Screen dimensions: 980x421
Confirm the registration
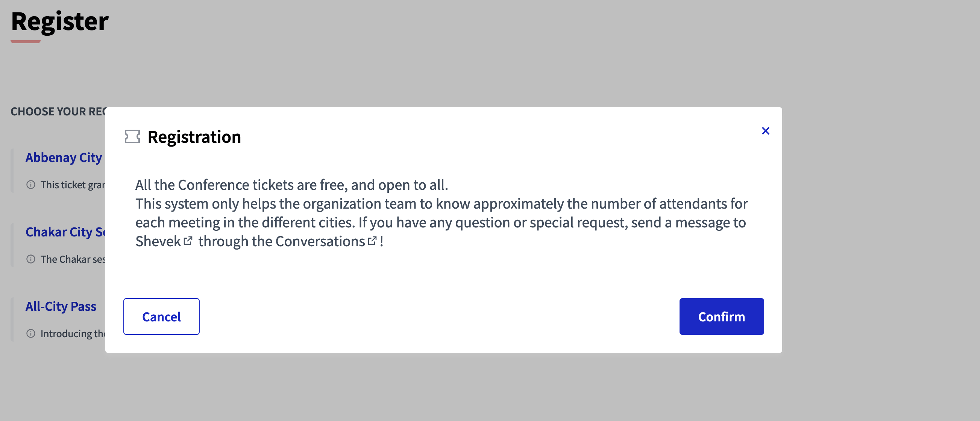(721, 317)
